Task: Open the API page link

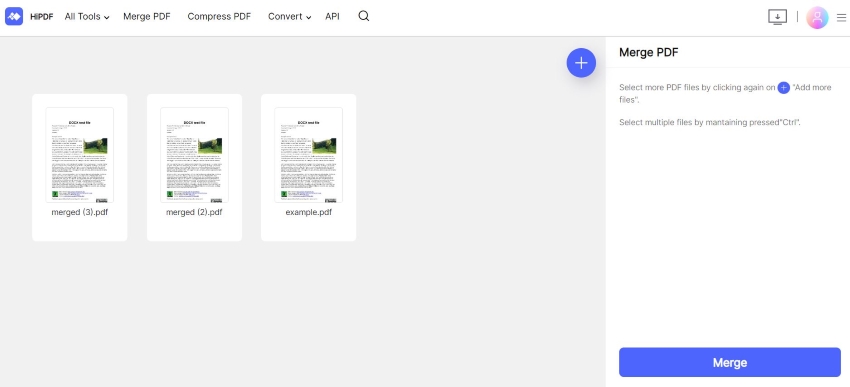Action: [332, 17]
